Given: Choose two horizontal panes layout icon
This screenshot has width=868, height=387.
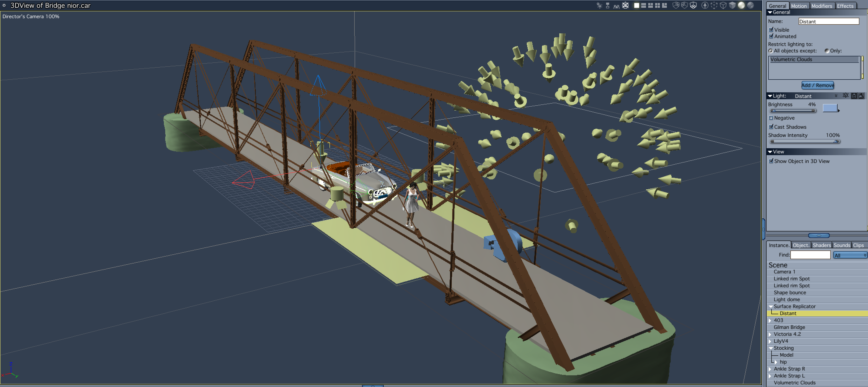Looking at the screenshot, I should tap(643, 5).
